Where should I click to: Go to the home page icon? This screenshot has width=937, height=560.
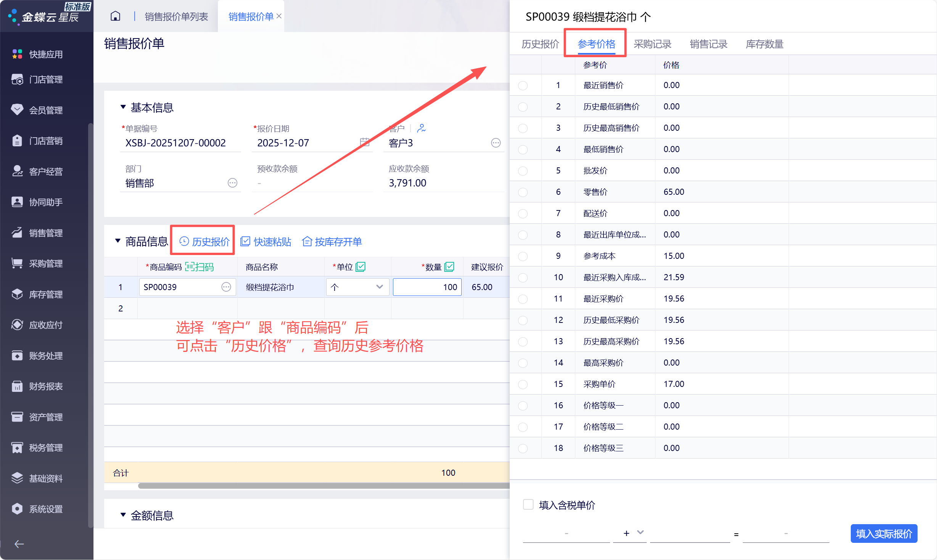click(x=115, y=16)
